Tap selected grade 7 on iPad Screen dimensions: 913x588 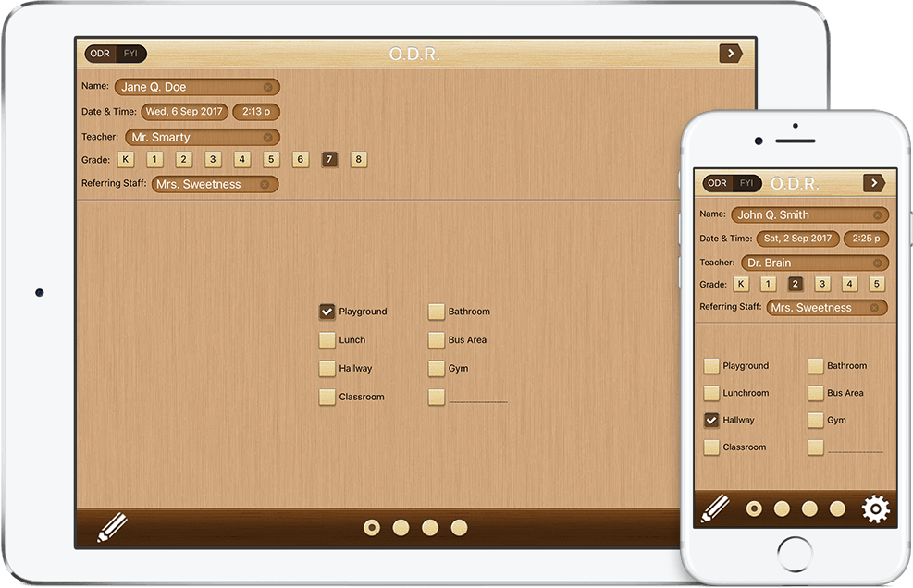329,160
